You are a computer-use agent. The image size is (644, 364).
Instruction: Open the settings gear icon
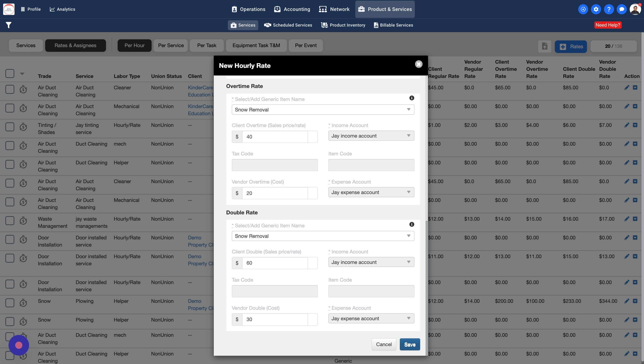(596, 9)
